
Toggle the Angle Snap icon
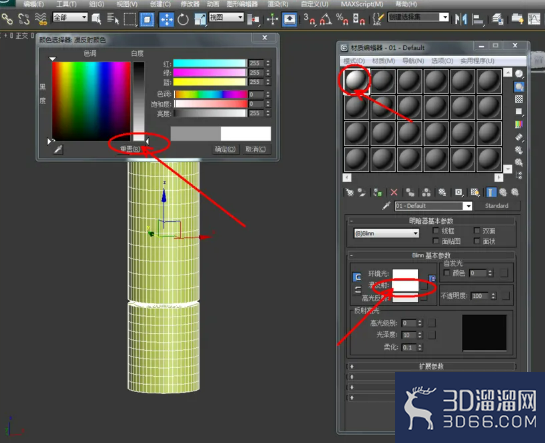point(326,19)
